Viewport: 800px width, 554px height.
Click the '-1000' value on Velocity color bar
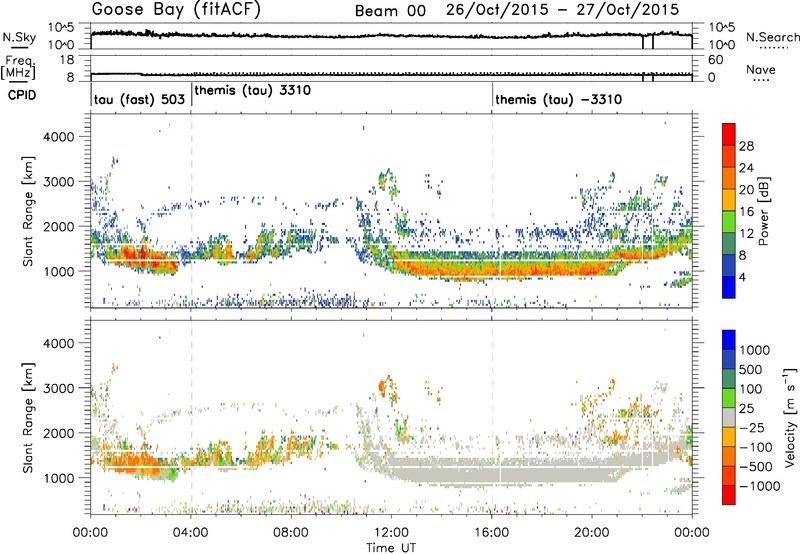coord(760,486)
